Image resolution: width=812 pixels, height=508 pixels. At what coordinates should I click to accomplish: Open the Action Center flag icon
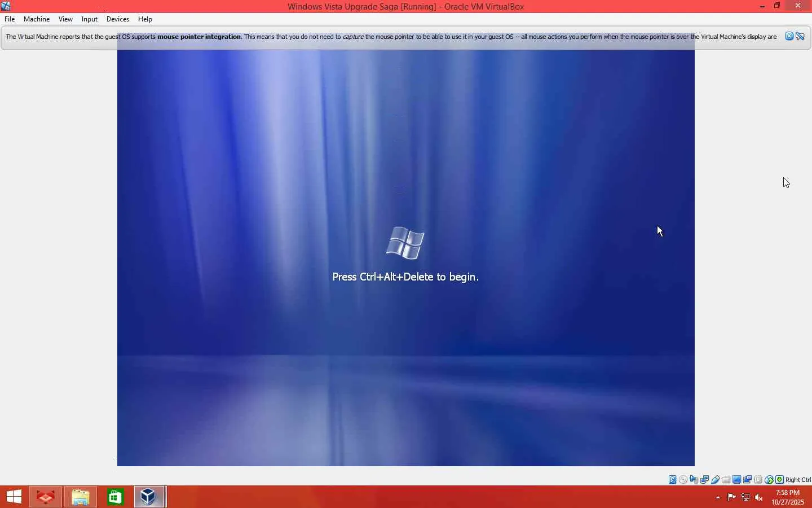coord(732,497)
